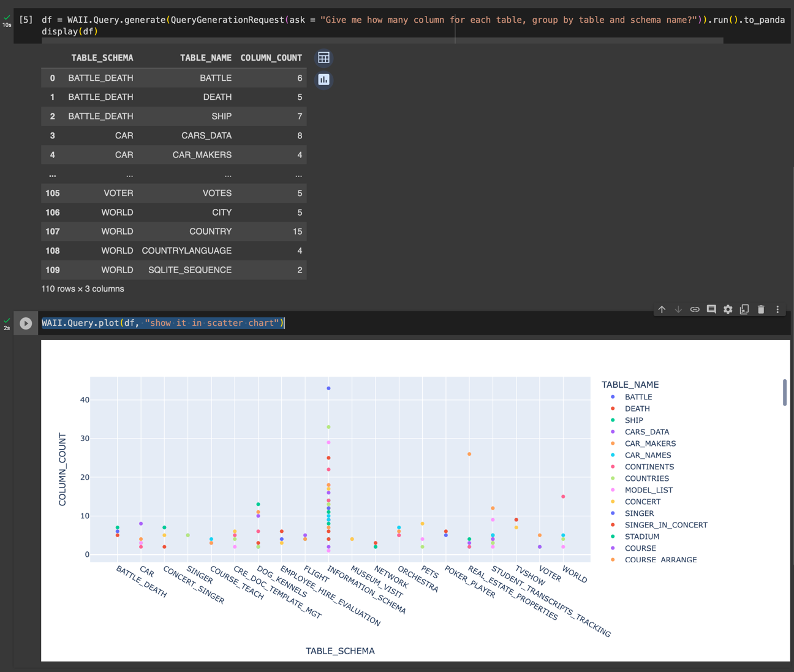794x672 pixels.
Task: Select the CARS_DATA table cell
Action: pos(206,135)
